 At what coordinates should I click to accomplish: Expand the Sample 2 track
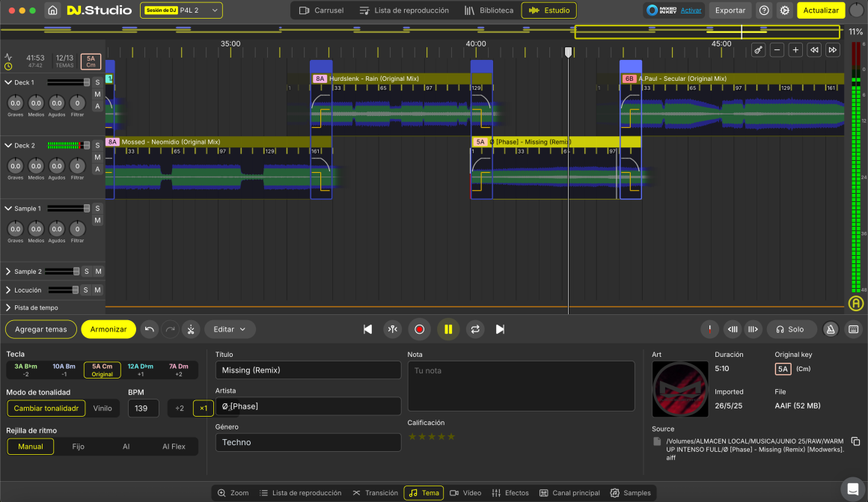pos(8,272)
